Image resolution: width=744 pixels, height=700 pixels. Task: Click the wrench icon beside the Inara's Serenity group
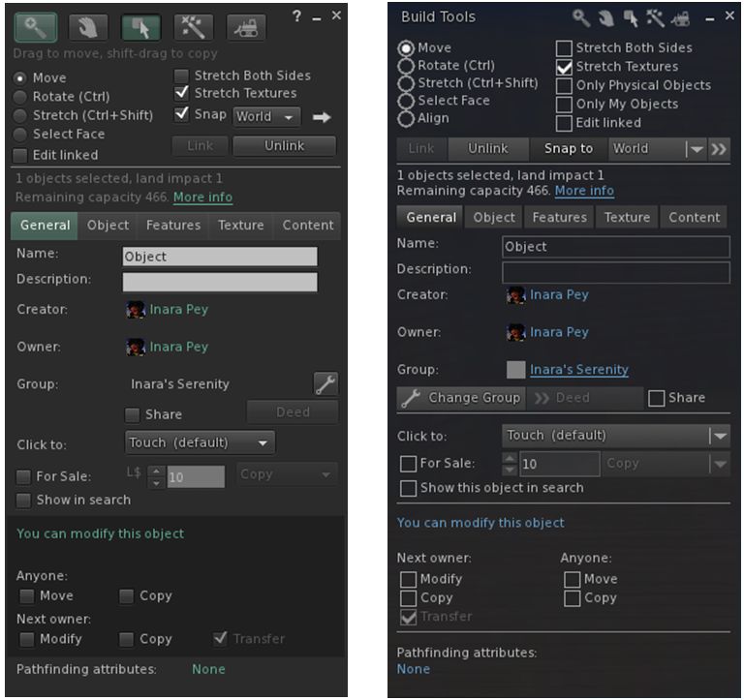[325, 384]
